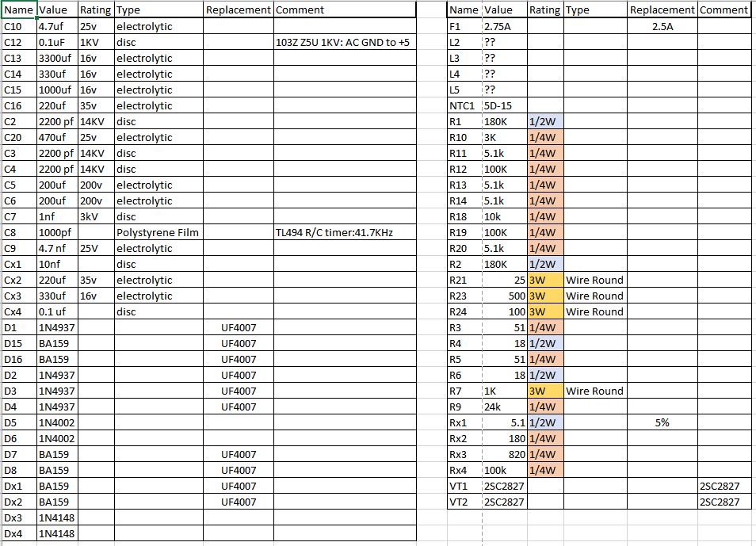The height and width of the screenshot is (546, 756).
Task: Click the 100 value for R24
Action: click(505, 312)
